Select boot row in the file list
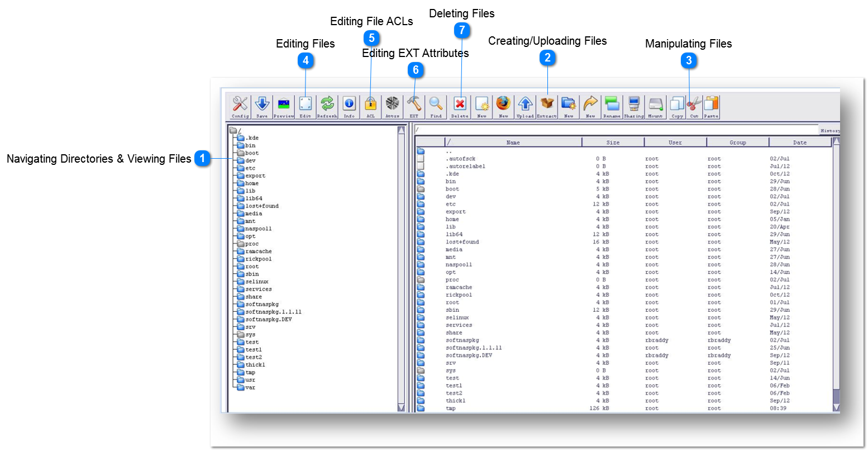 [624, 189]
